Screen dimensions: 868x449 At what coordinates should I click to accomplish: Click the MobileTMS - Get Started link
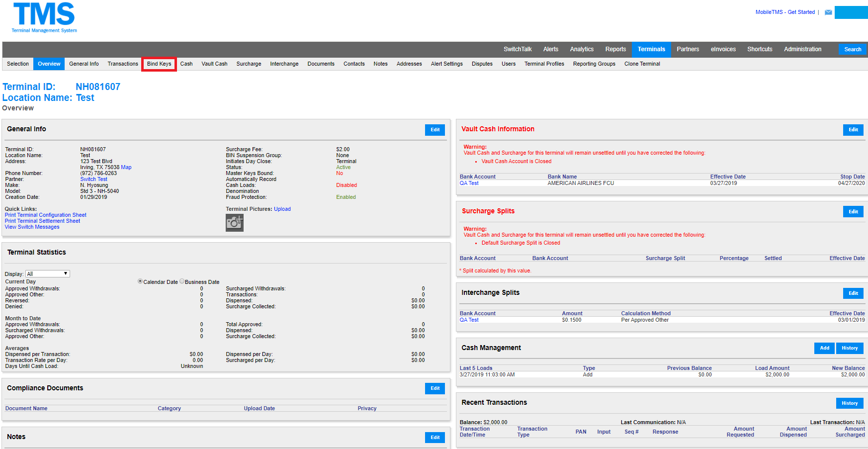pos(785,12)
